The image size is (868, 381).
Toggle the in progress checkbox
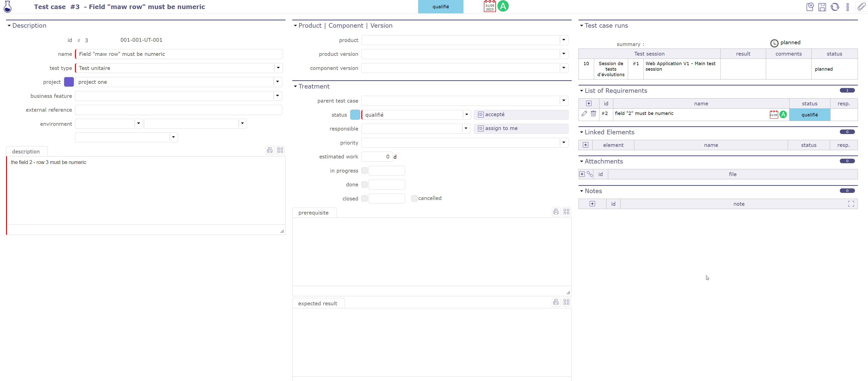364,171
